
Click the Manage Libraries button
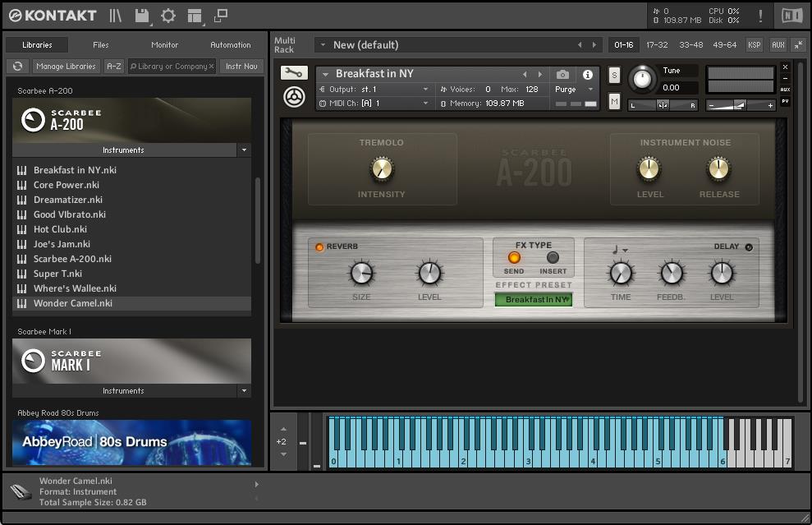[66, 67]
